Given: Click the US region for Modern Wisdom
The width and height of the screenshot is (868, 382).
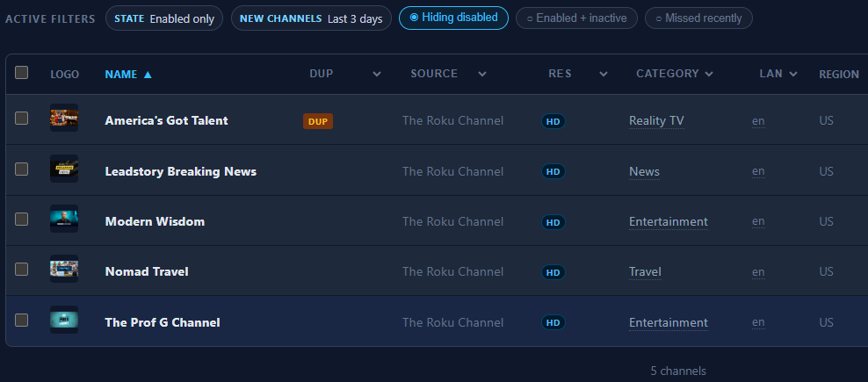Looking at the screenshot, I should [827, 221].
